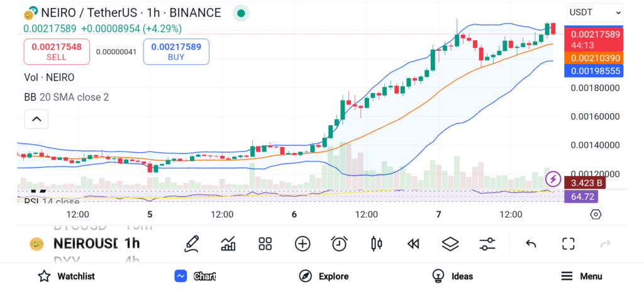
Task: Collapse the indicator legend arrow
Action: (36, 118)
